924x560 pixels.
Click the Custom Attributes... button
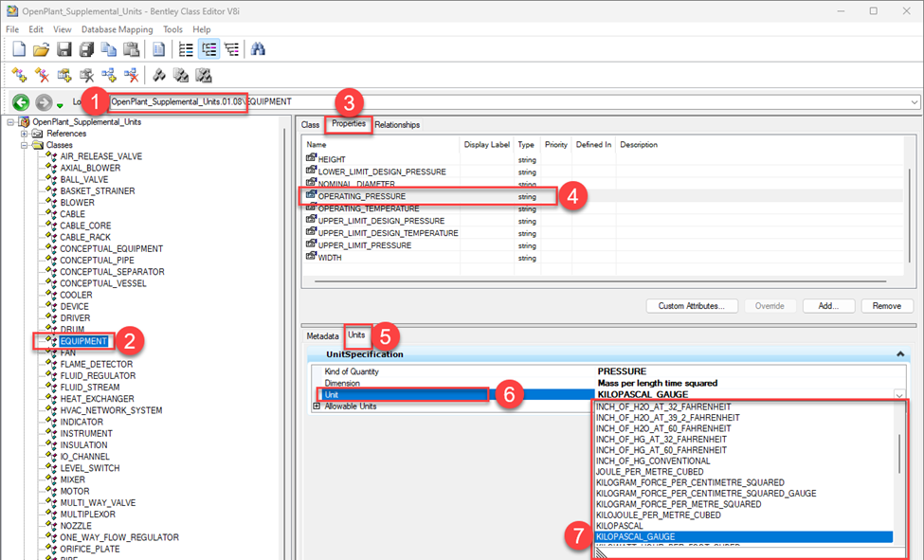point(692,306)
